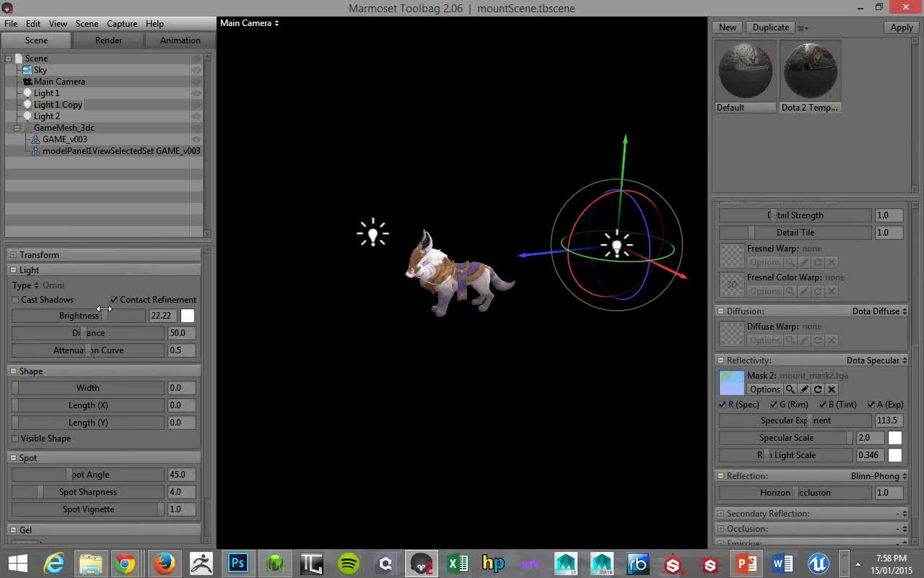Open Main Camera view dropdown
Image resolution: width=924 pixels, height=578 pixels.
click(x=249, y=23)
